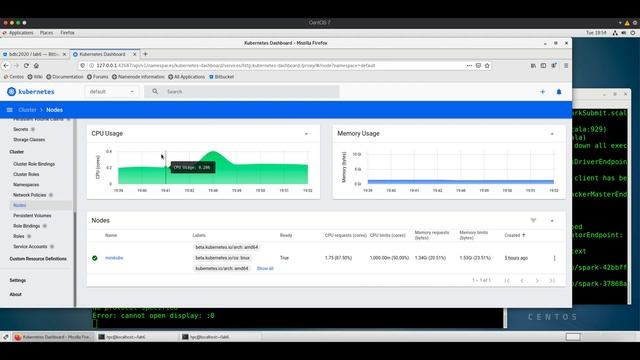This screenshot has height=360, width=640.
Task: Select Cluster Role Bindings in sidebar
Action: [34, 164]
